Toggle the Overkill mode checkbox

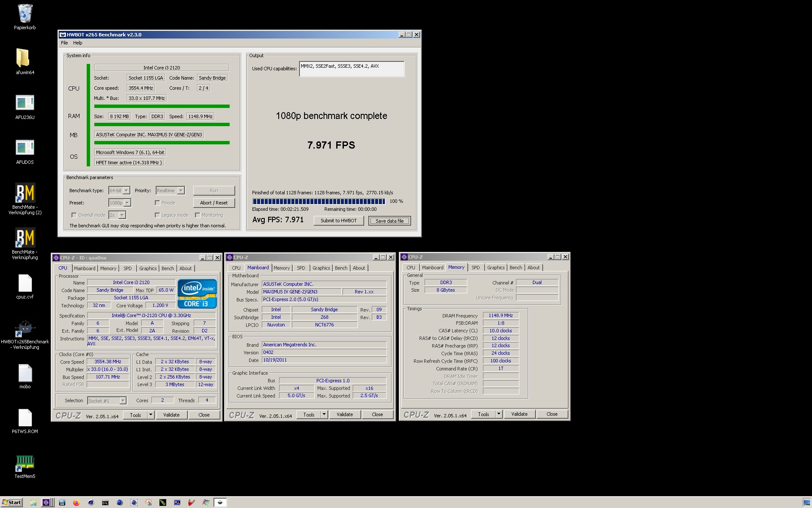pos(74,215)
